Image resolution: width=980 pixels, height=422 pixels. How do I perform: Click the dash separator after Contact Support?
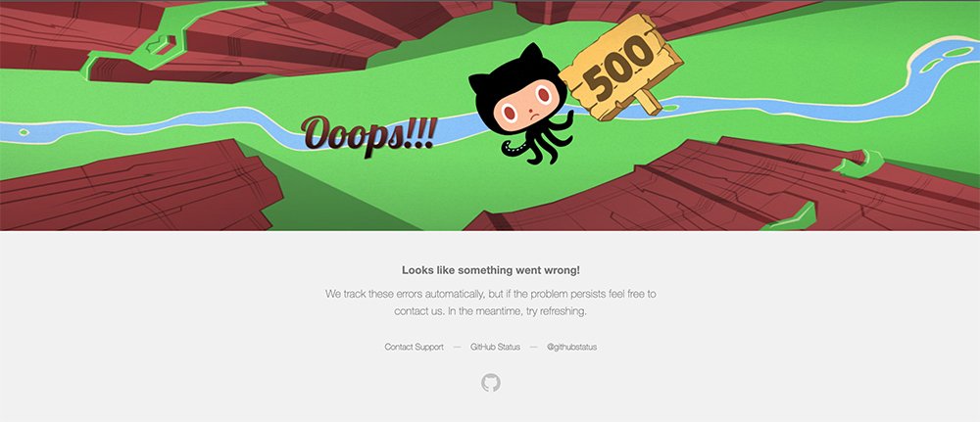pyautogui.click(x=457, y=347)
